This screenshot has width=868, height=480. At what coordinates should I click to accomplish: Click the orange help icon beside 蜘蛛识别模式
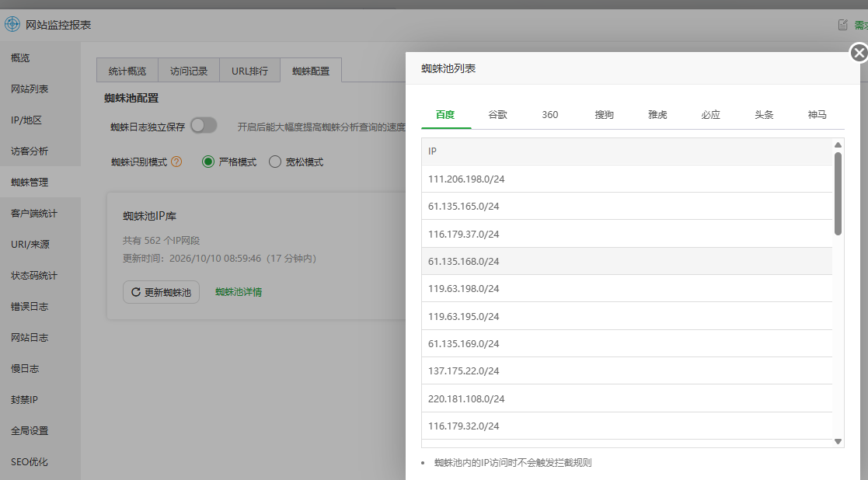(176, 162)
